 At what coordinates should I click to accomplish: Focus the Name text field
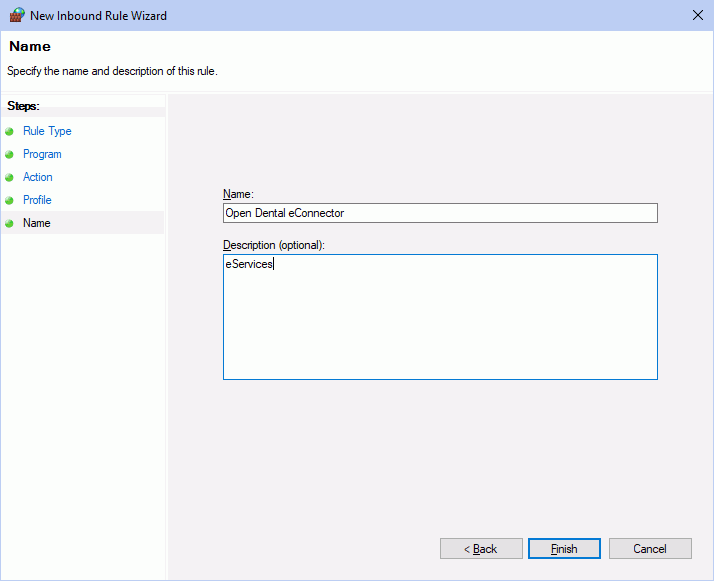click(440, 213)
